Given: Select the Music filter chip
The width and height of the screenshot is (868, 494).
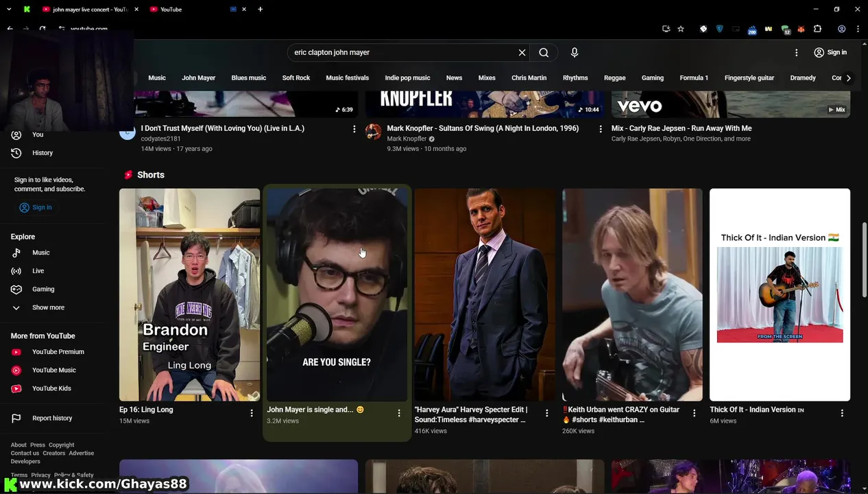Looking at the screenshot, I should (x=157, y=78).
